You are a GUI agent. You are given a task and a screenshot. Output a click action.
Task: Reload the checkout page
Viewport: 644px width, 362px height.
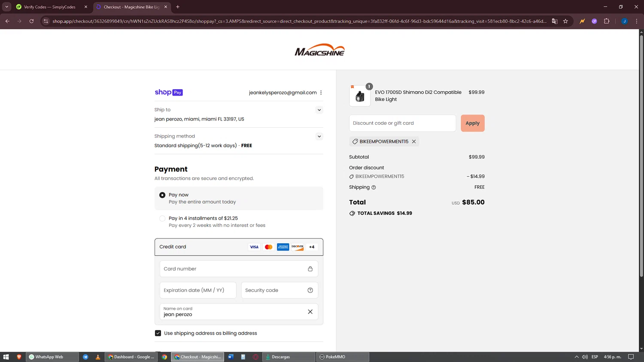click(x=31, y=21)
